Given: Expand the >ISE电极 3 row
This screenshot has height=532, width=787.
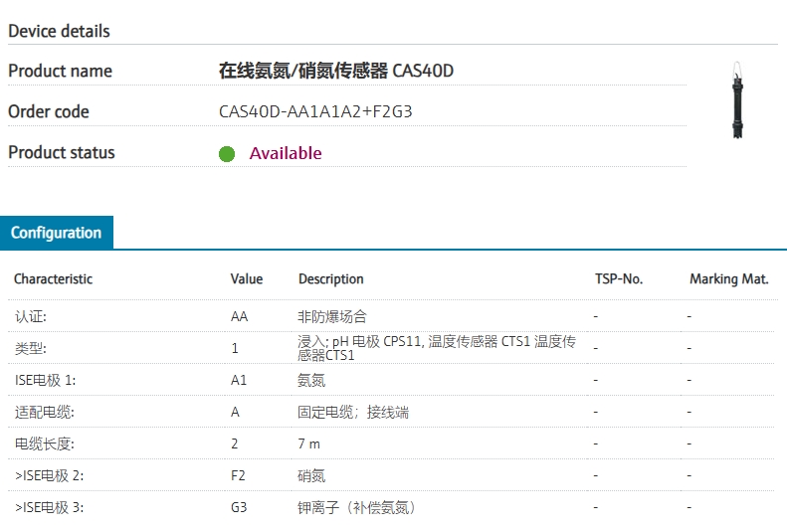Looking at the screenshot, I should (x=49, y=507).
